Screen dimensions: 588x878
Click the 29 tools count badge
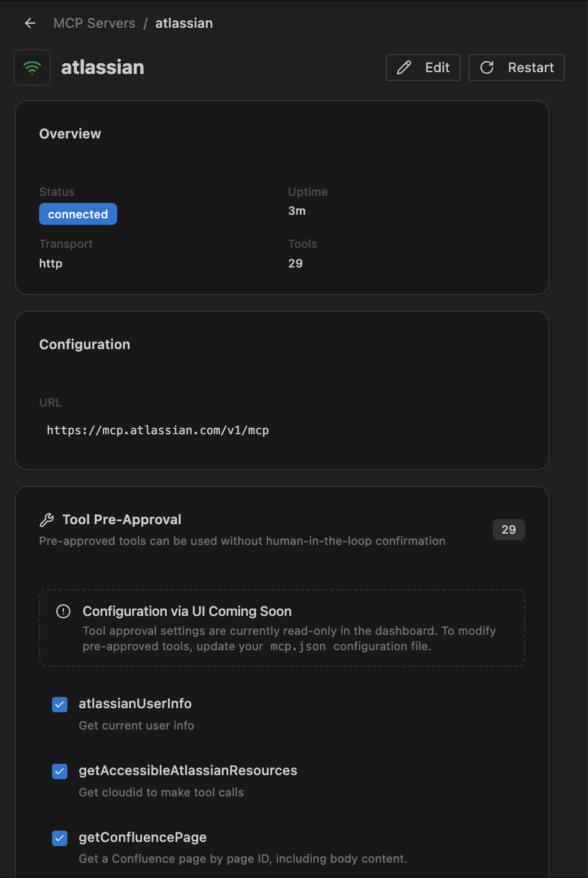509,530
